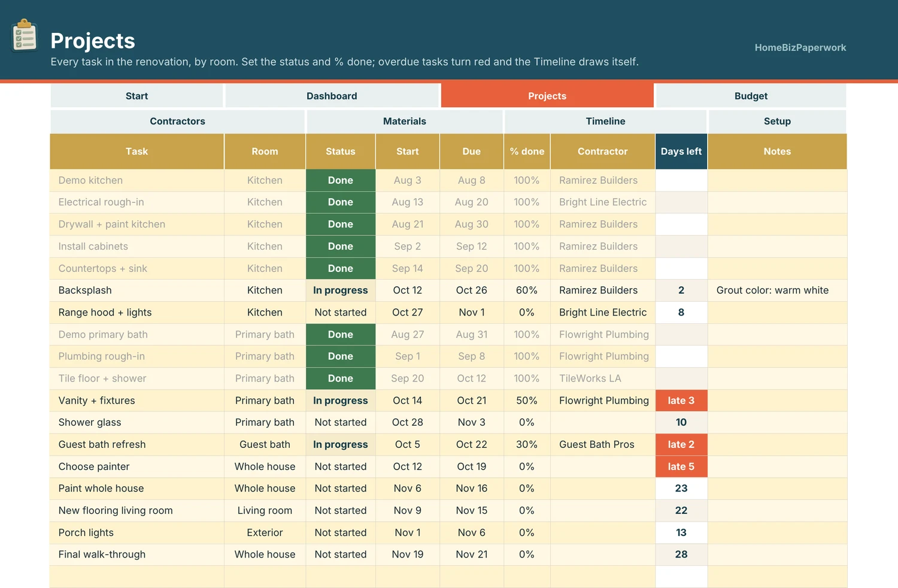Open the Setup tab
The width and height of the screenshot is (898, 588).
[x=777, y=121]
